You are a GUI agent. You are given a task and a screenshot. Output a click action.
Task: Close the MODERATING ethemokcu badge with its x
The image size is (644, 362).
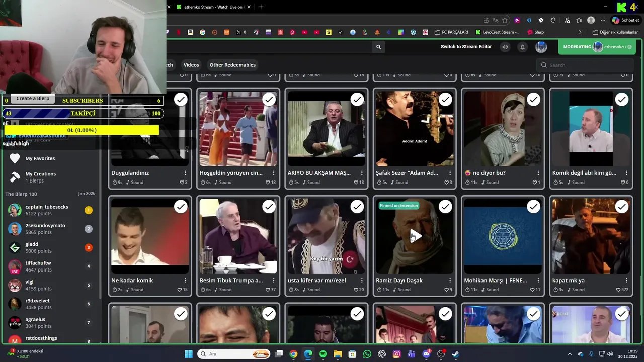(629, 47)
